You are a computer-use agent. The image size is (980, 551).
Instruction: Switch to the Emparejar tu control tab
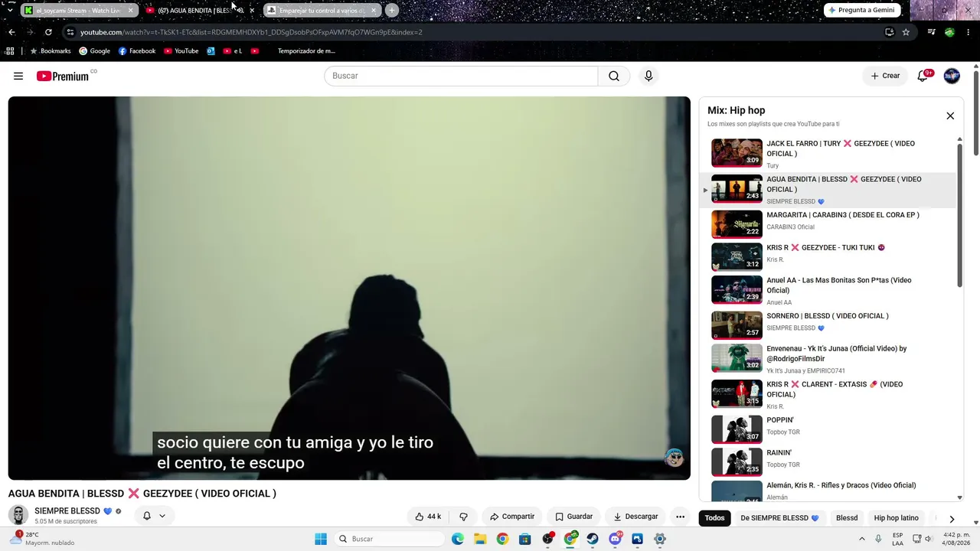[x=322, y=11]
